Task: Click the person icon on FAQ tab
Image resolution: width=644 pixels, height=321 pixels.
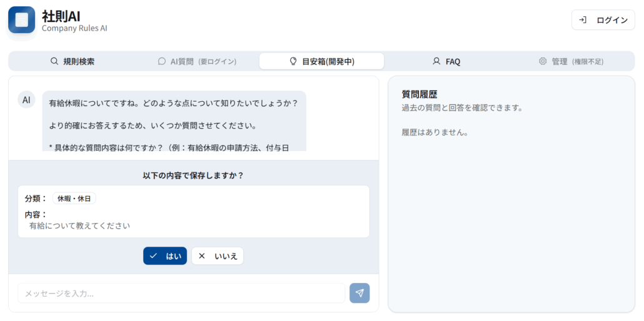Action: click(436, 61)
